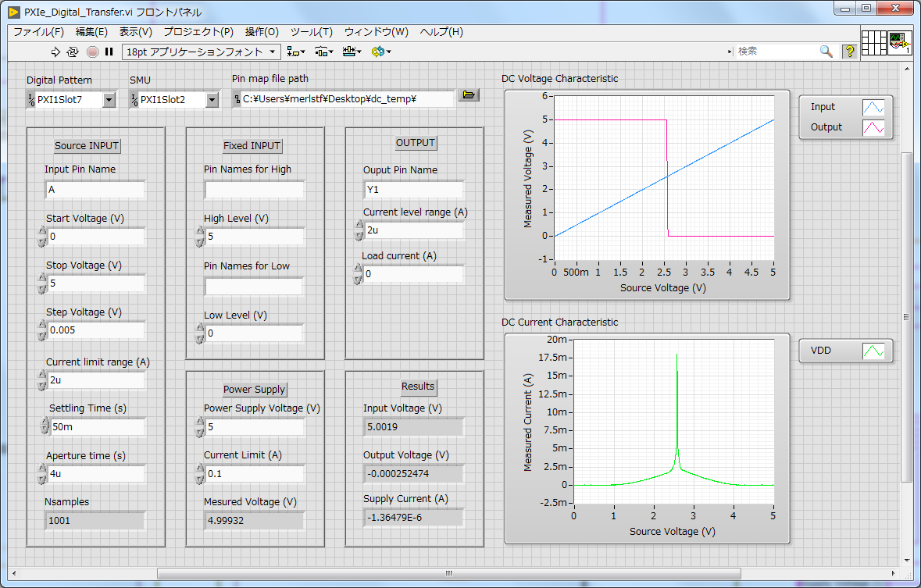Click the Settling Time stepper
Screen dimensions: 921x588
(x=45, y=426)
